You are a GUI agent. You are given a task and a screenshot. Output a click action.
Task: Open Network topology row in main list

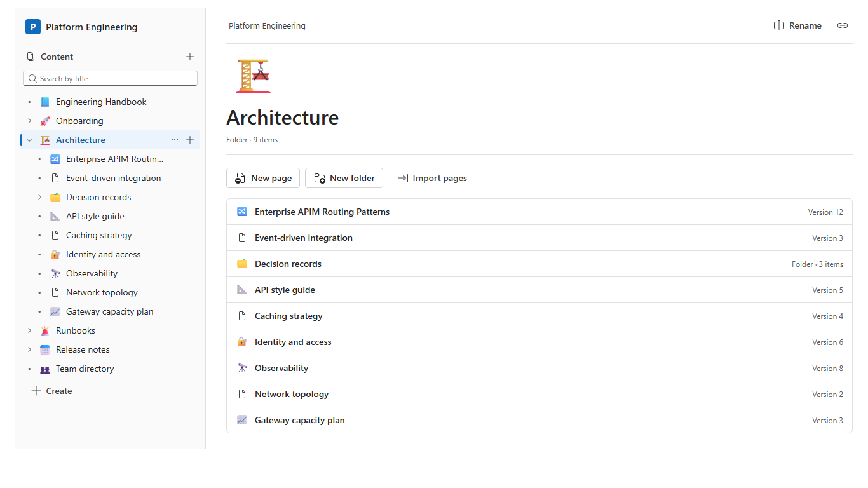[x=539, y=394]
